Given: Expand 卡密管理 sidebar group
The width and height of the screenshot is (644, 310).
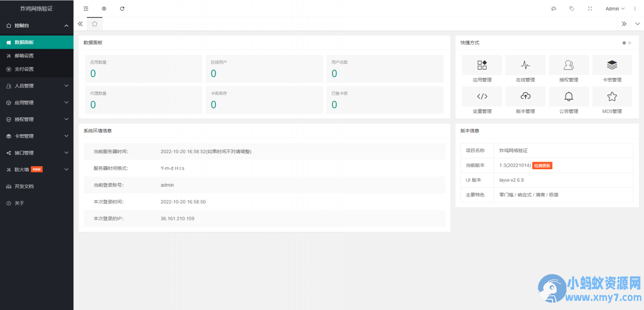Looking at the screenshot, I should click(x=36, y=136).
